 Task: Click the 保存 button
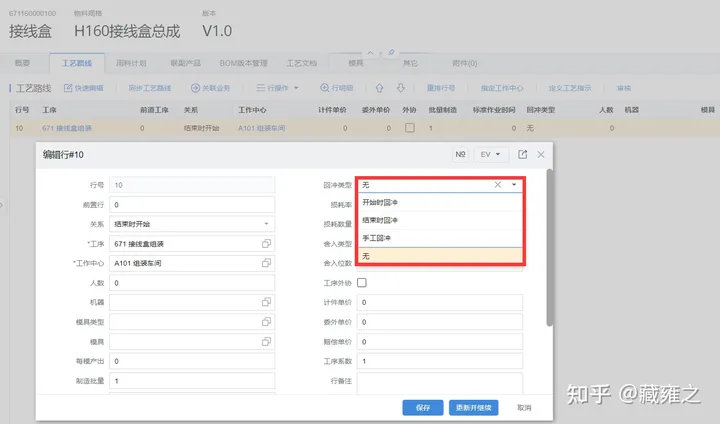point(422,408)
